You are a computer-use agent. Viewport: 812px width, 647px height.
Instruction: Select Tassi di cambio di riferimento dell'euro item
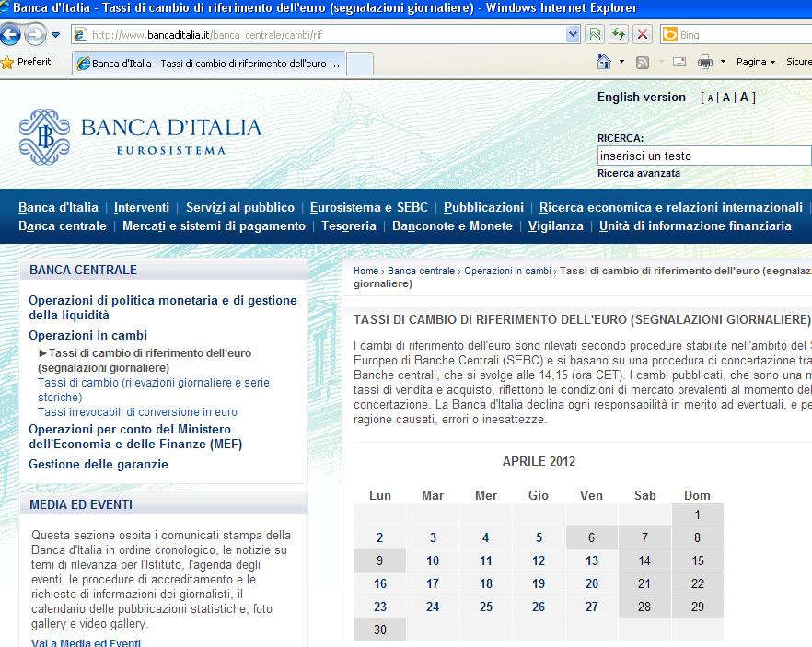[x=145, y=360]
